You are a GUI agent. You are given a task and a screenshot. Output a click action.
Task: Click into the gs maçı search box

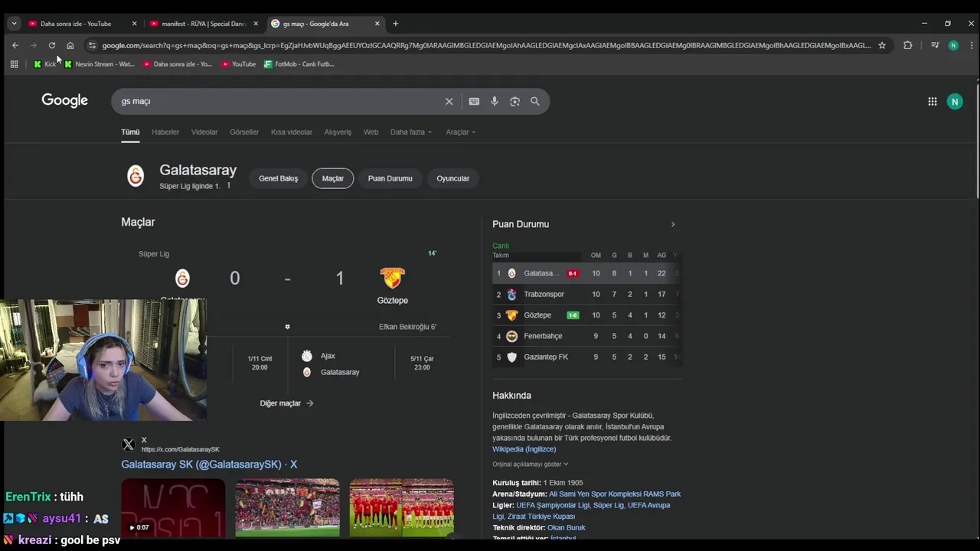pos(279,101)
